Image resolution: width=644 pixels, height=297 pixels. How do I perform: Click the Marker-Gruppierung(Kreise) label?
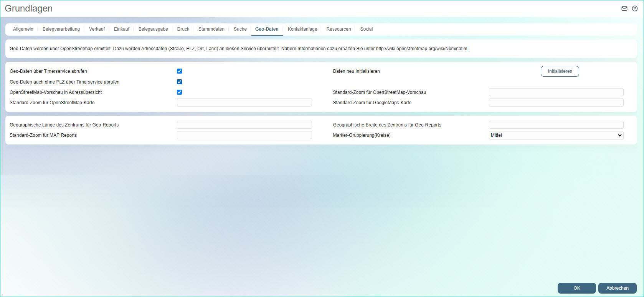[362, 135]
